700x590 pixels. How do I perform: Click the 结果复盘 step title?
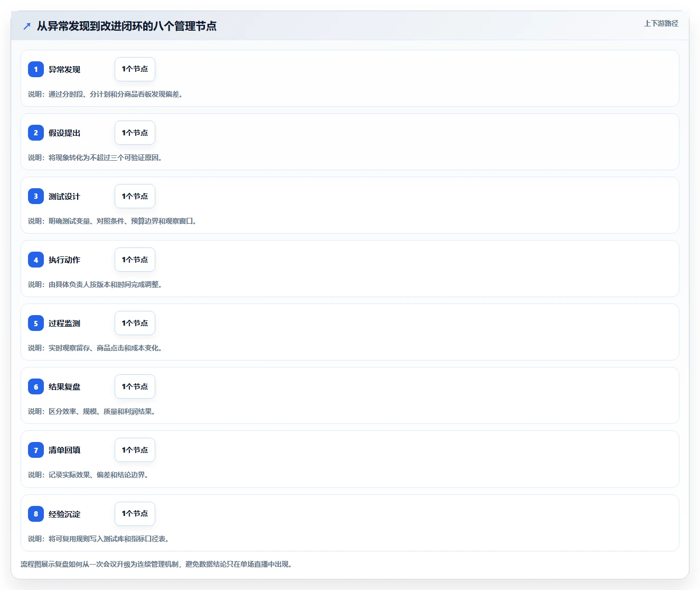(64, 386)
